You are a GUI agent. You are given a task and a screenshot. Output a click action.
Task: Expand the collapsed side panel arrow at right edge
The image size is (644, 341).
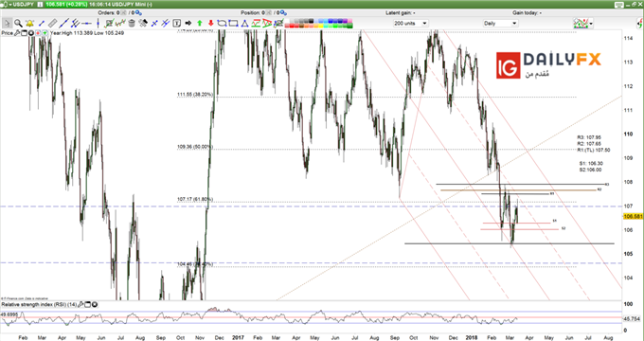[640, 24]
